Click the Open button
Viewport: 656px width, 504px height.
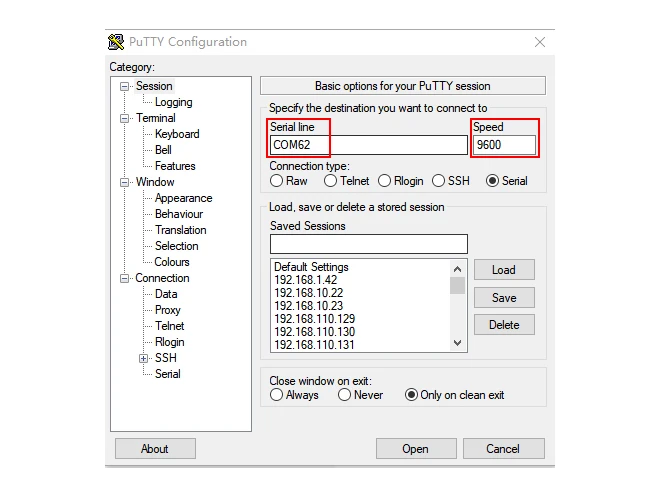click(416, 449)
